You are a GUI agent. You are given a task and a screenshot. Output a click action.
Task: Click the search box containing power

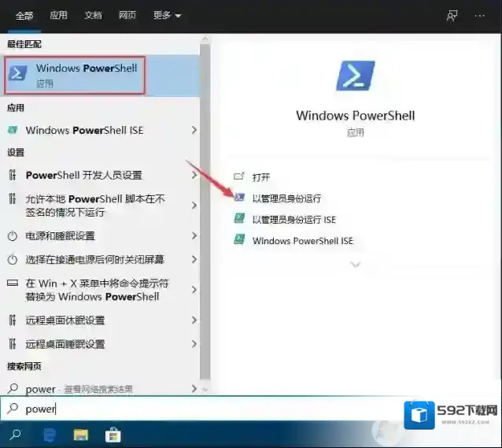point(197,409)
